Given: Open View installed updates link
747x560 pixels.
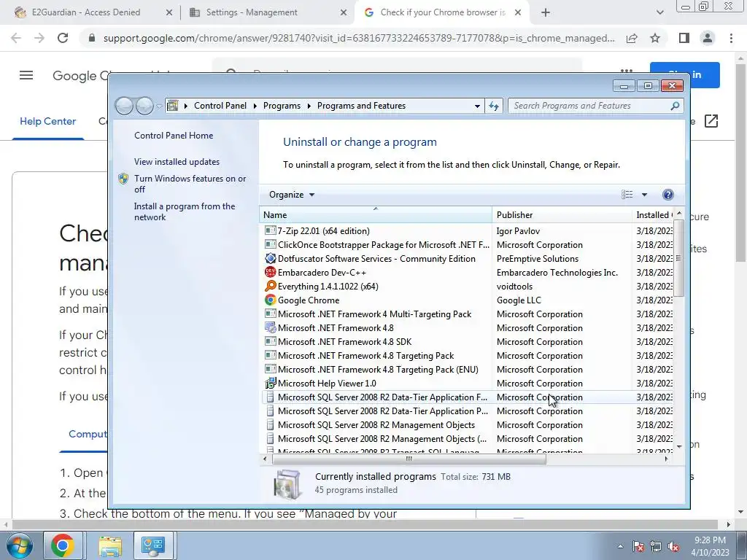Looking at the screenshot, I should click(177, 161).
